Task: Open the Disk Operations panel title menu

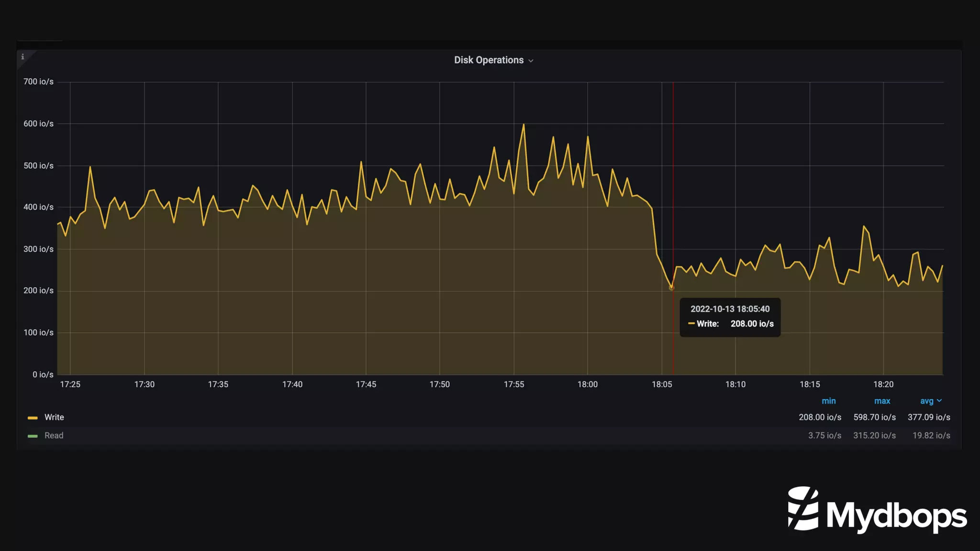Action: tap(489, 60)
